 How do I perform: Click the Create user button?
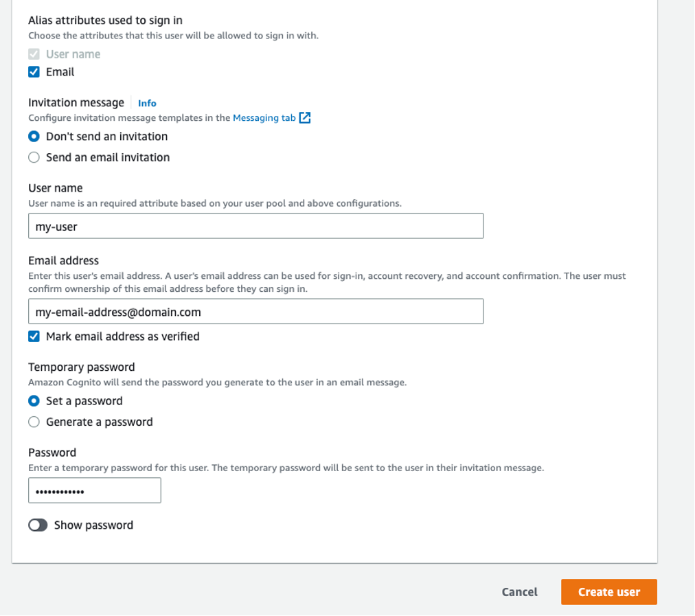[609, 592]
